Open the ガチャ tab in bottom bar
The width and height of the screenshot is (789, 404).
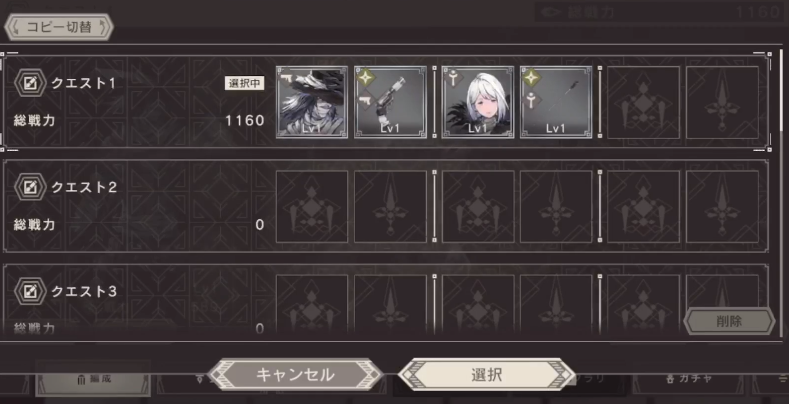click(689, 379)
